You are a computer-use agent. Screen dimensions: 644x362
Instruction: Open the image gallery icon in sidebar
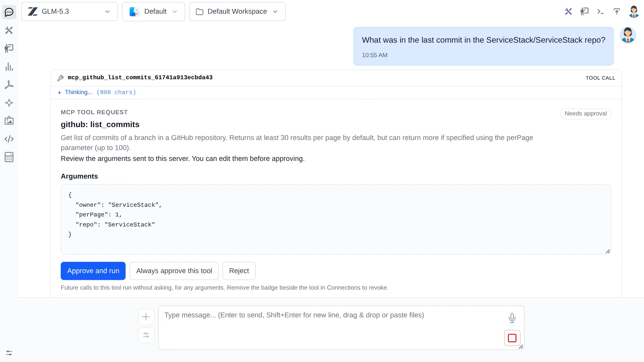pyautogui.click(x=9, y=121)
